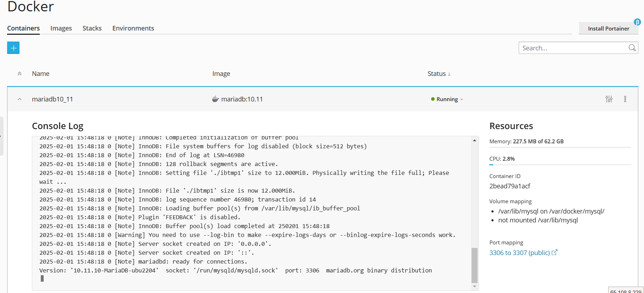
Task: Click the Docker whale icon beside mariadb:10.11
Action: click(x=215, y=99)
